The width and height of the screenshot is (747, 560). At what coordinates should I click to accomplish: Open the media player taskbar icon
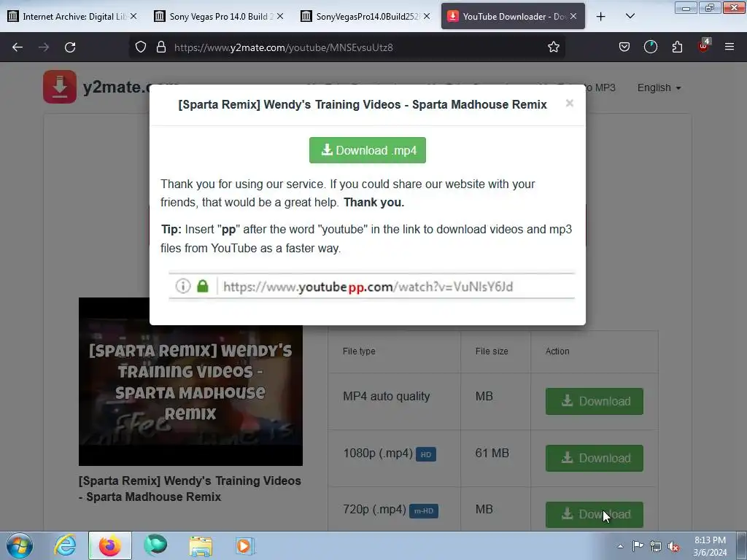click(x=245, y=545)
